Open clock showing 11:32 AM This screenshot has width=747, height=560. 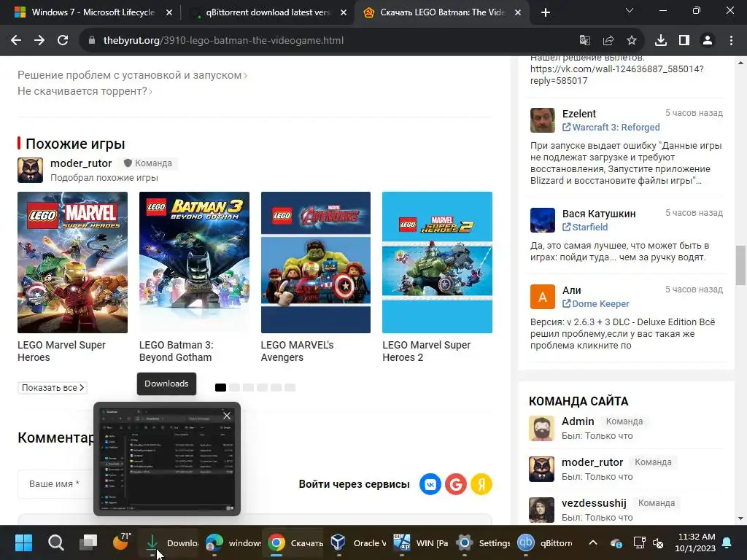point(695,542)
